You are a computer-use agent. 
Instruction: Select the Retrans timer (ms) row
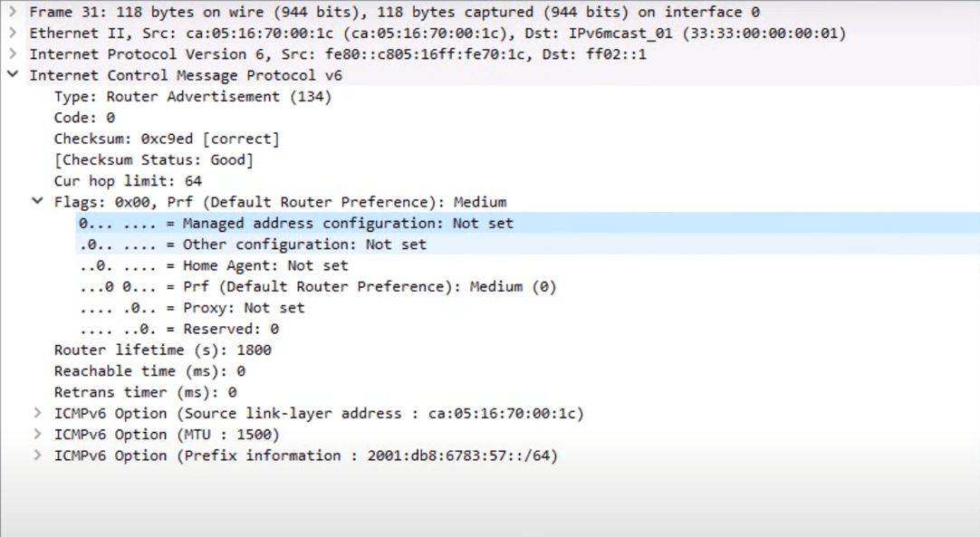tap(145, 392)
